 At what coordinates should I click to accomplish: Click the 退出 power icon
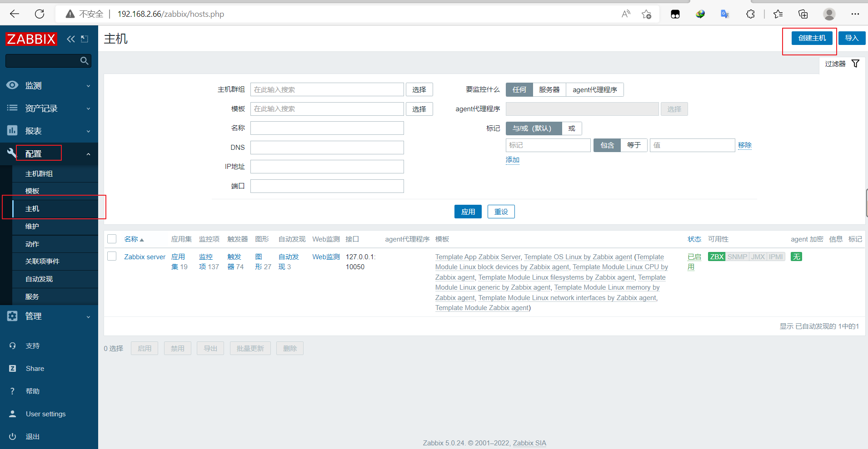click(12, 437)
